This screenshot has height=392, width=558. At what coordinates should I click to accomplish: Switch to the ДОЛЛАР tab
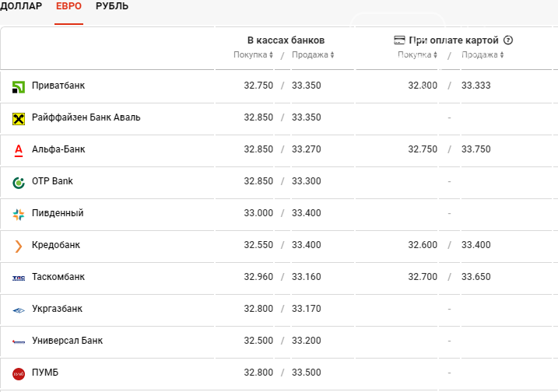tap(21, 6)
